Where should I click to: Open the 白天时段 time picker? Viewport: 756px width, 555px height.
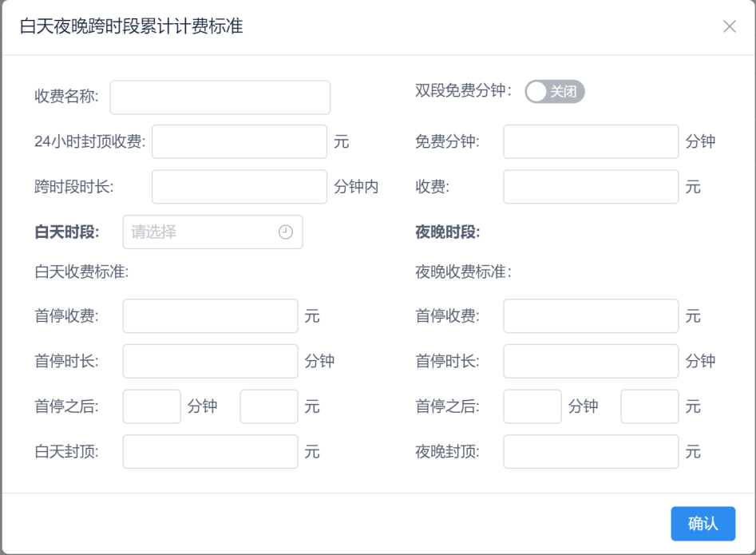(x=212, y=232)
